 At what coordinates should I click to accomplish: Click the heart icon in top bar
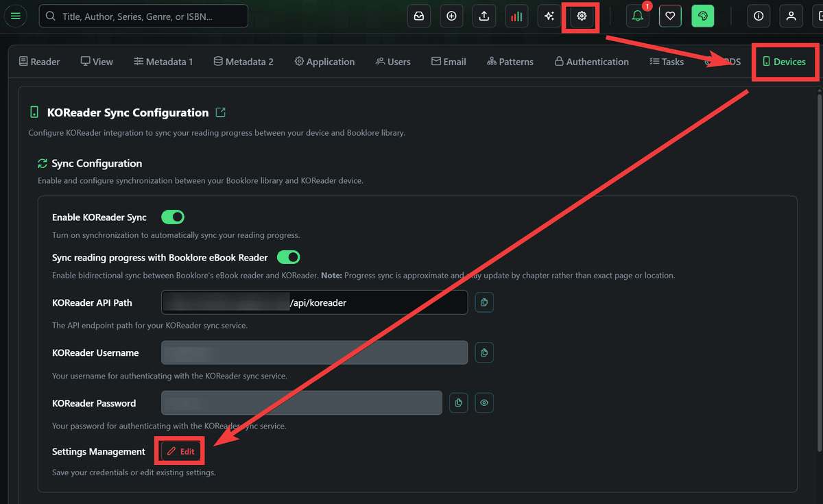click(670, 16)
